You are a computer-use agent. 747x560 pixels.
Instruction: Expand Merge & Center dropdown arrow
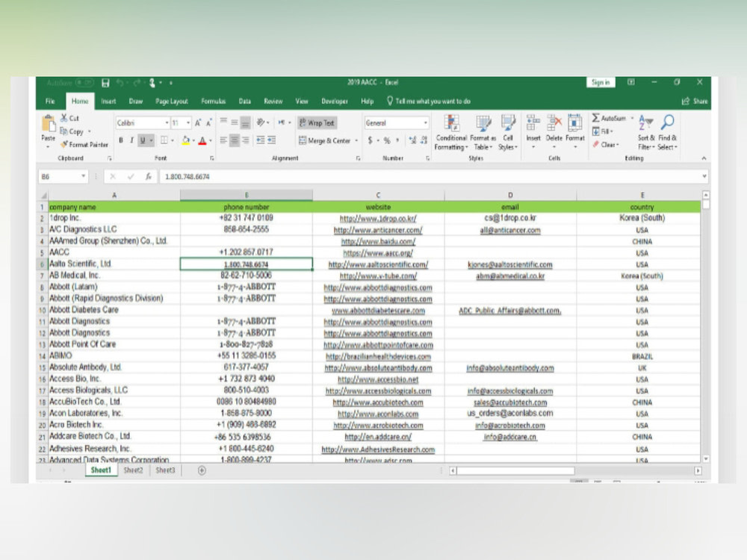(x=356, y=141)
